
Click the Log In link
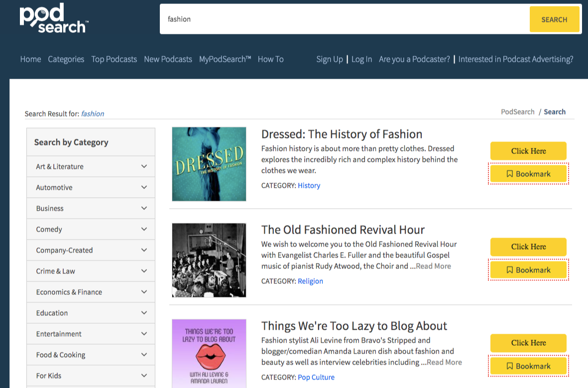click(x=361, y=59)
